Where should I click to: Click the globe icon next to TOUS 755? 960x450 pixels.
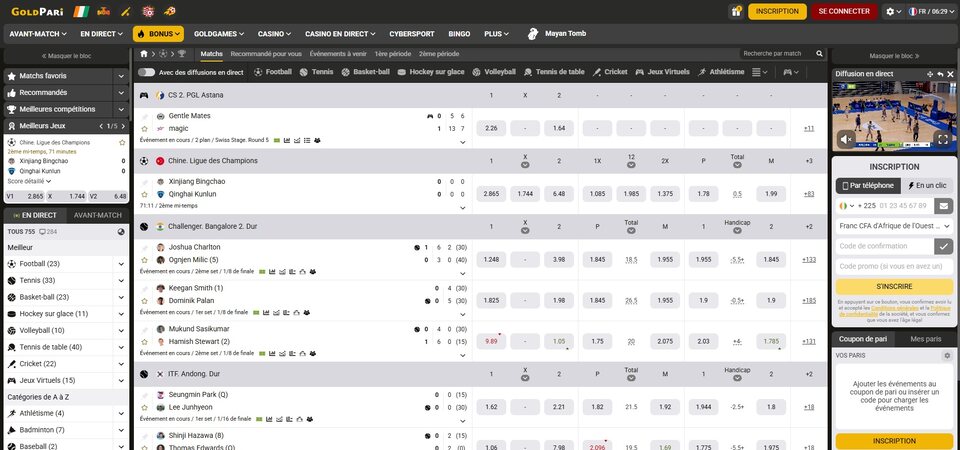click(121, 232)
